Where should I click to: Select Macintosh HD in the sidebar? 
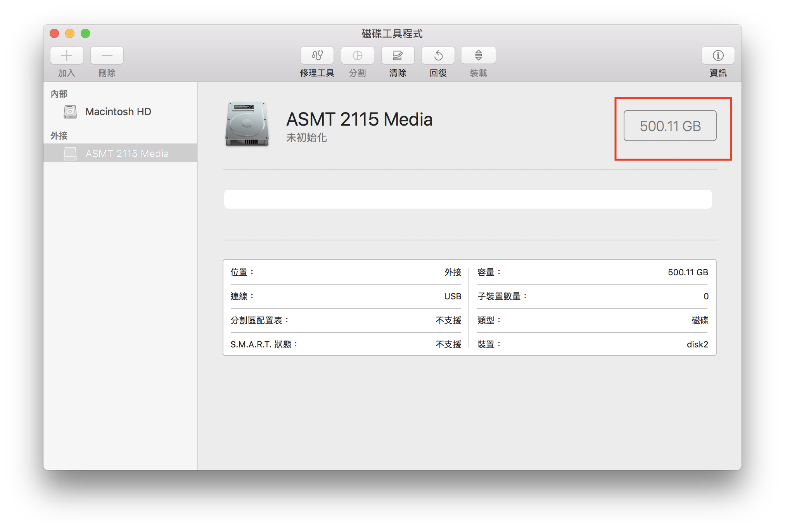point(118,112)
